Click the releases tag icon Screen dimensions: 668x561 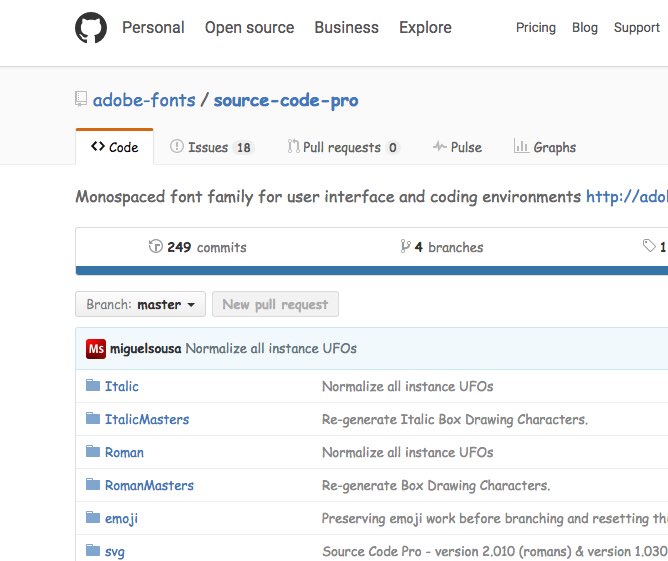(649, 245)
